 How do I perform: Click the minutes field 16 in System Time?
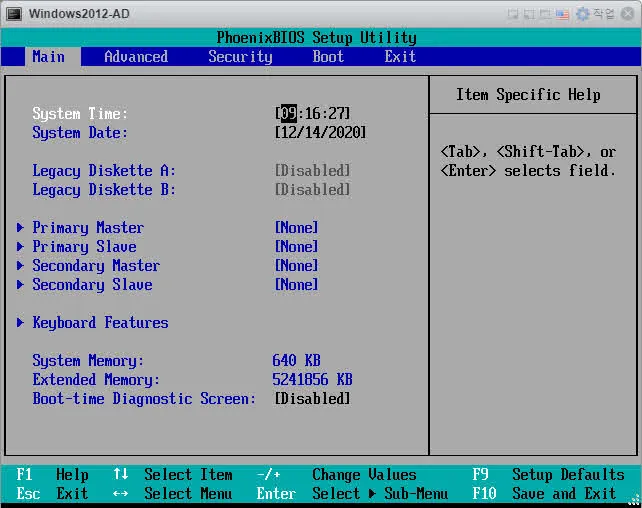click(x=312, y=113)
